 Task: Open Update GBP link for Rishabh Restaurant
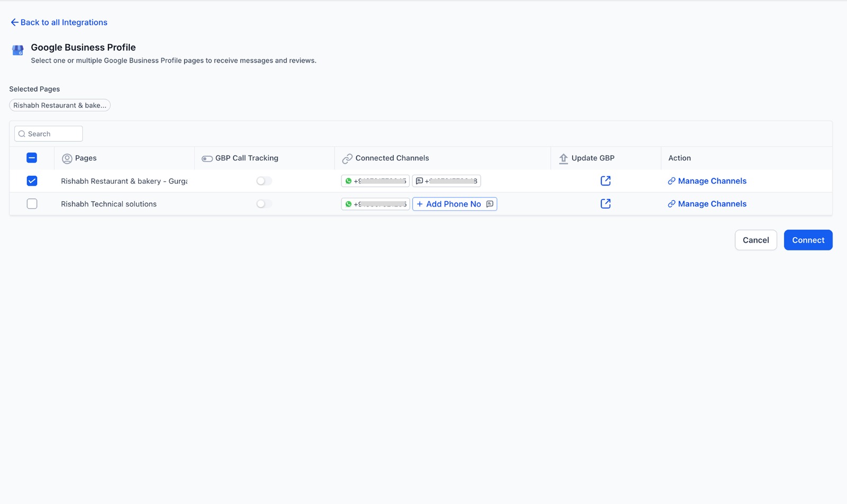606,181
